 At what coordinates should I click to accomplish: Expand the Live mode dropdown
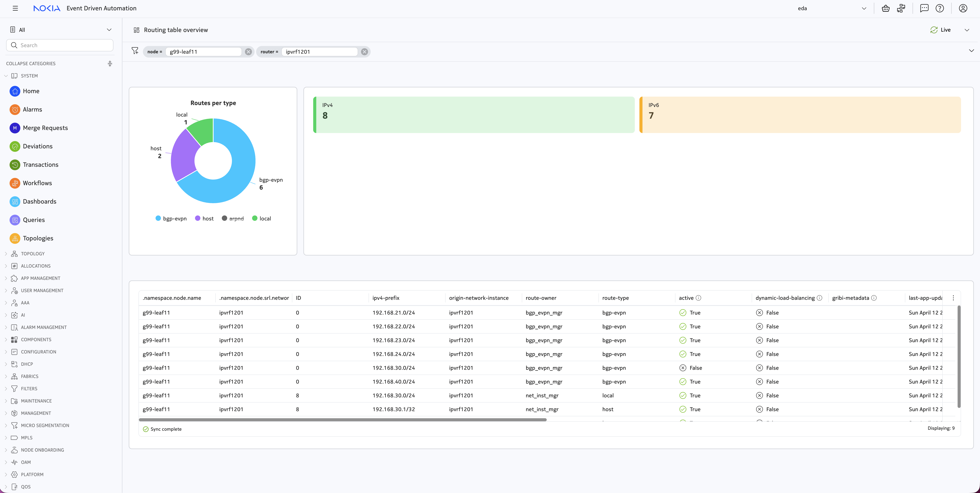click(967, 30)
